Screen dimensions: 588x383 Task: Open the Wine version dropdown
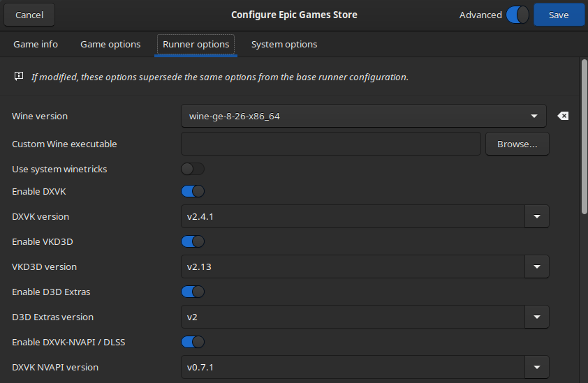pos(363,117)
